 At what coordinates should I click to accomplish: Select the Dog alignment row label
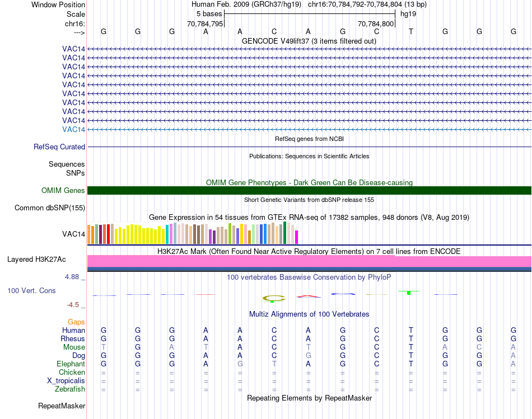click(x=79, y=355)
